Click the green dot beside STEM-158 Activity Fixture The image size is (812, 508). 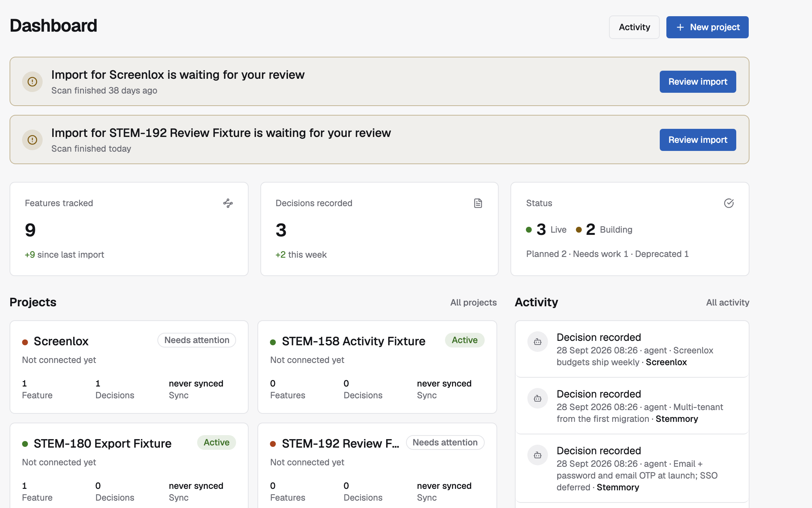(273, 342)
